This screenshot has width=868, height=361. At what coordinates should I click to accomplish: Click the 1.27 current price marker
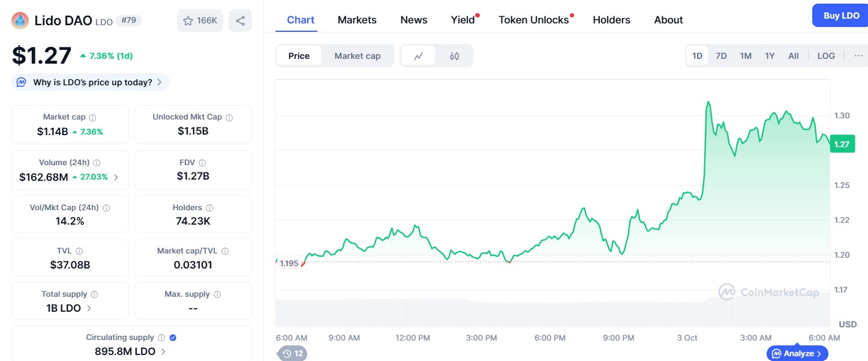(842, 144)
